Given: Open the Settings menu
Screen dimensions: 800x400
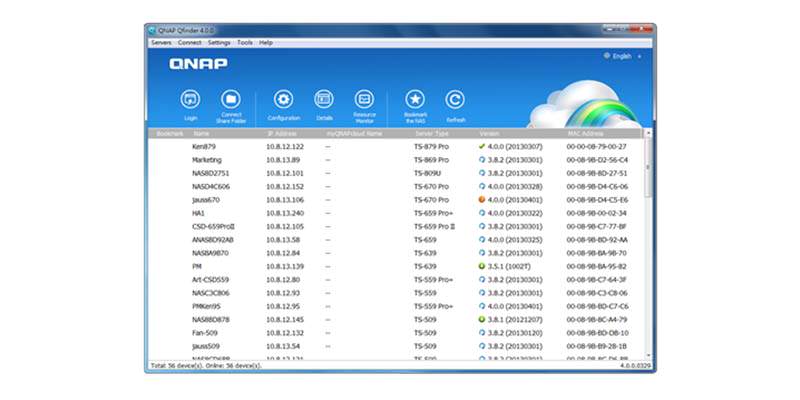Looking at the screenshot, I should point(219,43).
